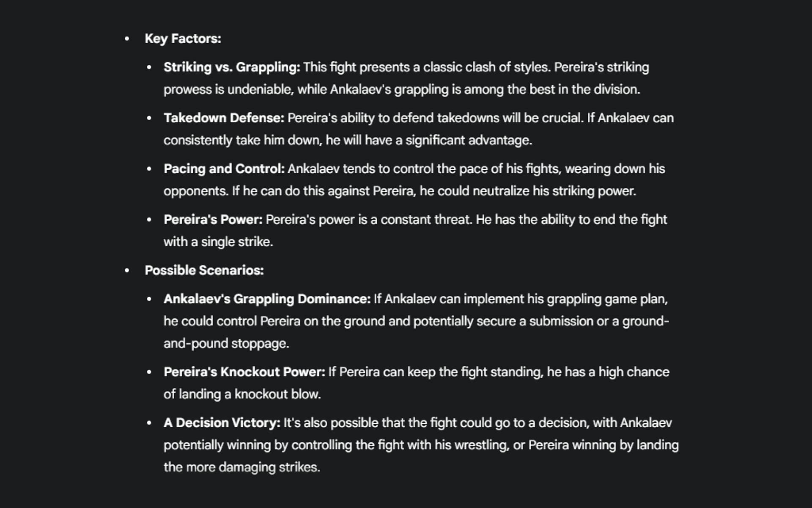Click the phrase "neutralize his striking power"
This screenshot has height=508, width=812.
(x=554, y=191)
